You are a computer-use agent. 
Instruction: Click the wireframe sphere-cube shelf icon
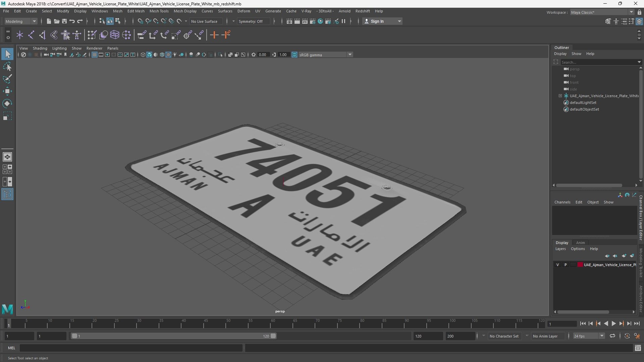coord(115,35)
